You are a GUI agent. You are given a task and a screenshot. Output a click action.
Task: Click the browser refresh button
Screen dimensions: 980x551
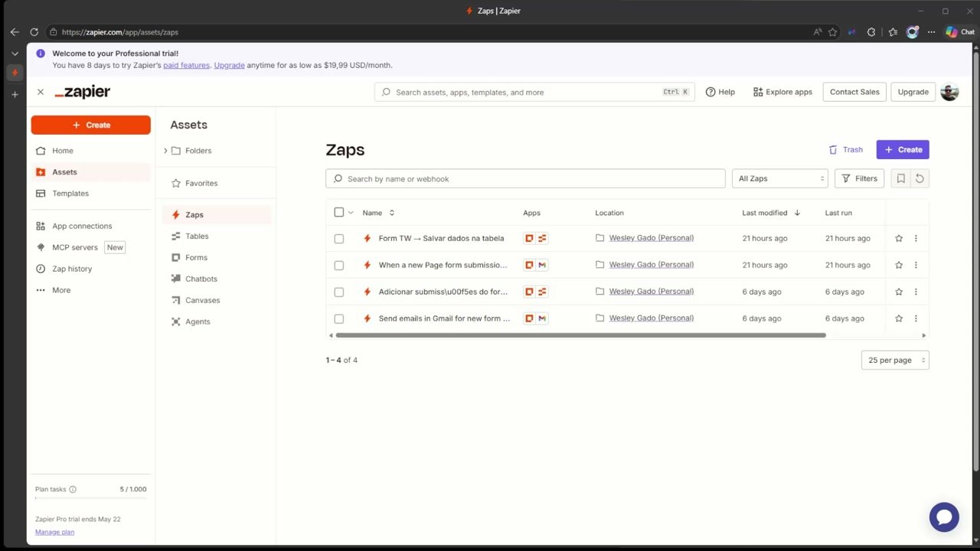pos(34,32)
